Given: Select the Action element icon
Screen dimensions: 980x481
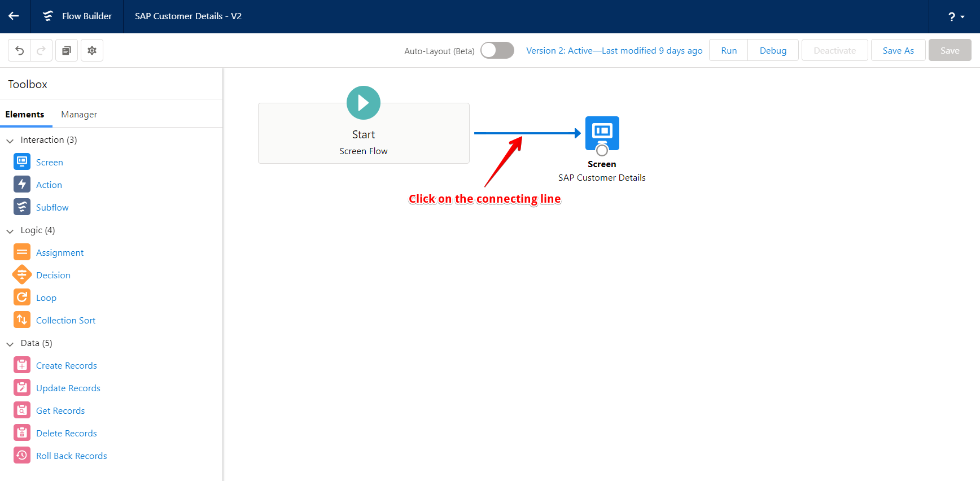Looking at the screenshot, I should click(22, 185).
